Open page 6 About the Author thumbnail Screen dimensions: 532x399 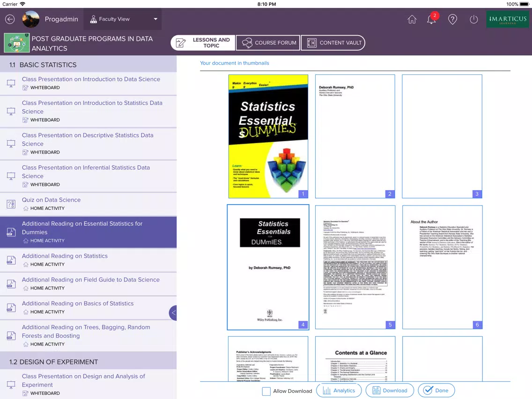(442, 267)
